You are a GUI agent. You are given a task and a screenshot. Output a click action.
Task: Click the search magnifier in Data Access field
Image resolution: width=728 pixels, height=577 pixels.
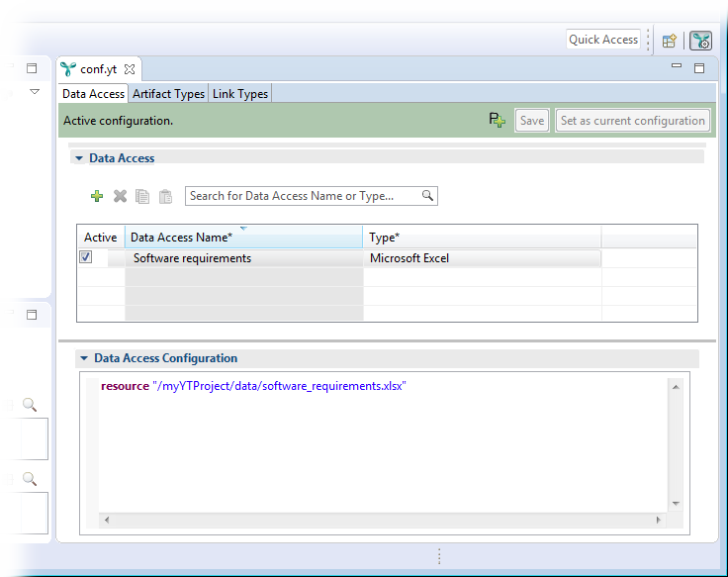pyautogui.click(x=427, y=196)
